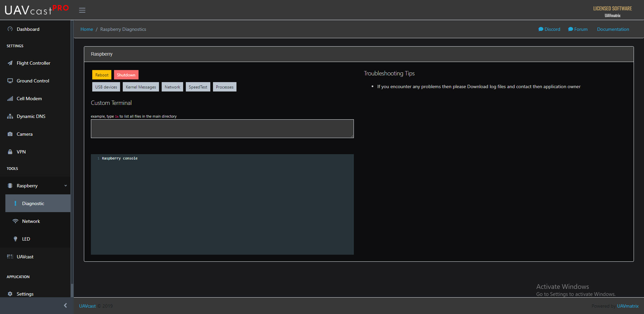Click the Network wifi icon
644x314 pixels.
pos(15,221)
